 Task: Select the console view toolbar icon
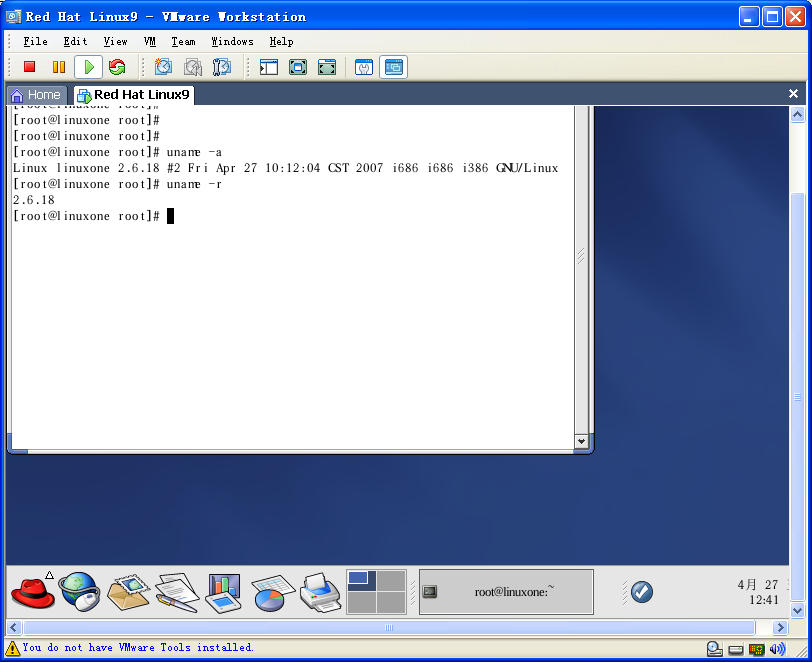coord(394,67)
